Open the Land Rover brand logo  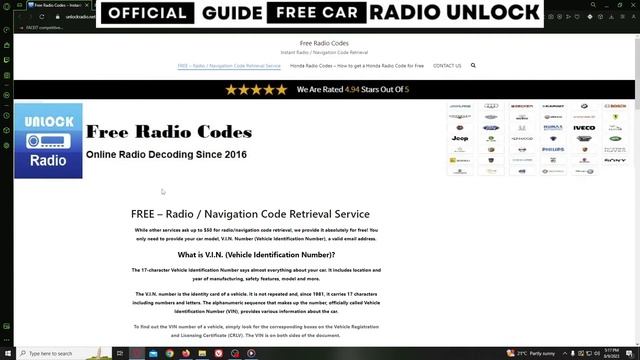[615, 139]
